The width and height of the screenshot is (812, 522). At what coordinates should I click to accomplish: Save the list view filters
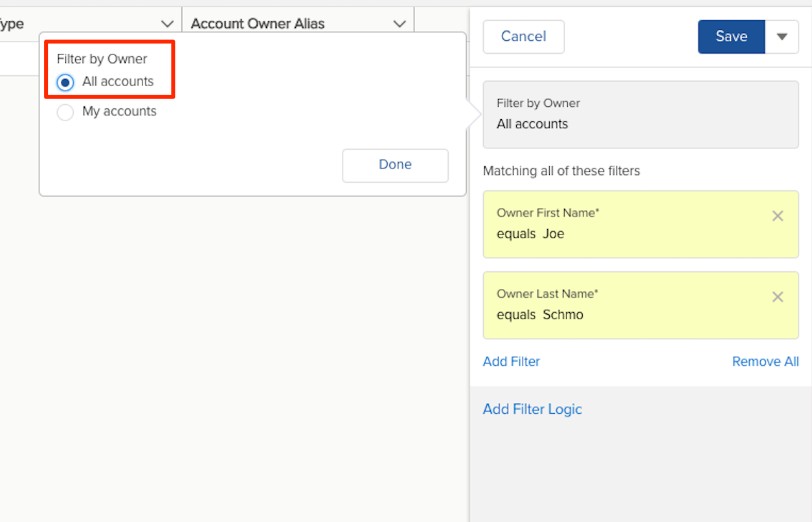pyautogui.click(x=732, y=36)
